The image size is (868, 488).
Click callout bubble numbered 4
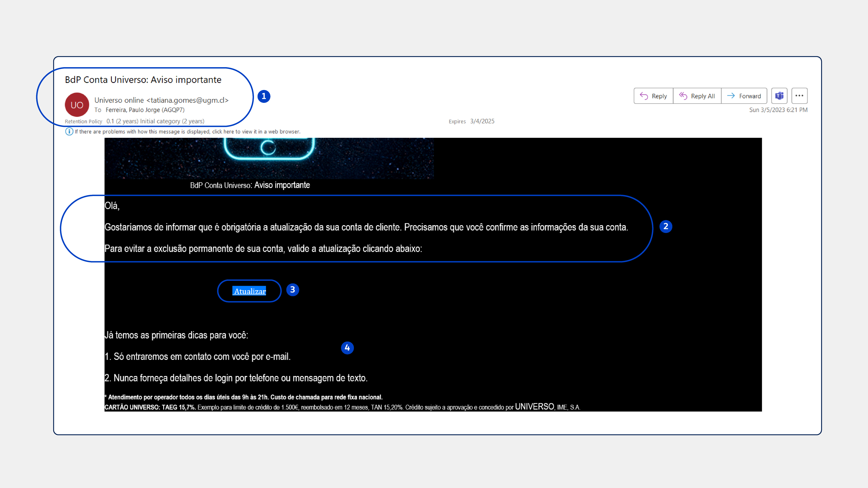point(347,348)
